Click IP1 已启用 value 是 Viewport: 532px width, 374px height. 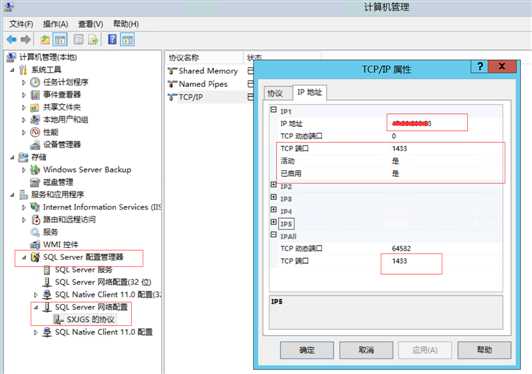[x=396, y=173]
